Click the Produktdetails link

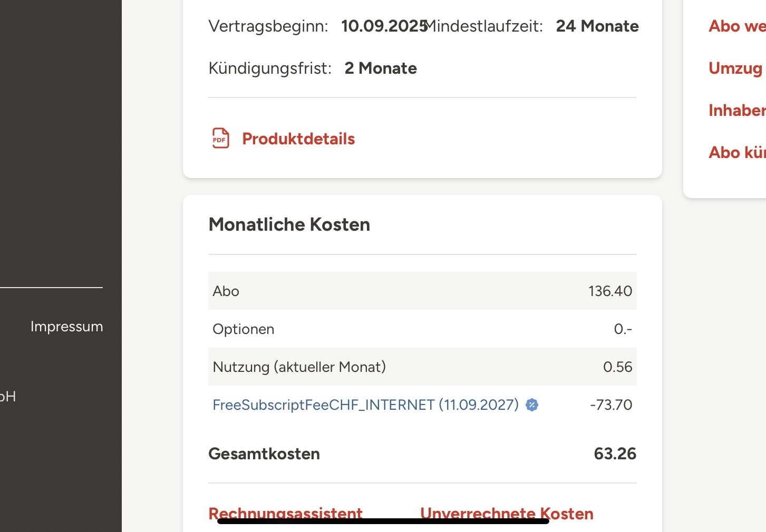[298, 139]
